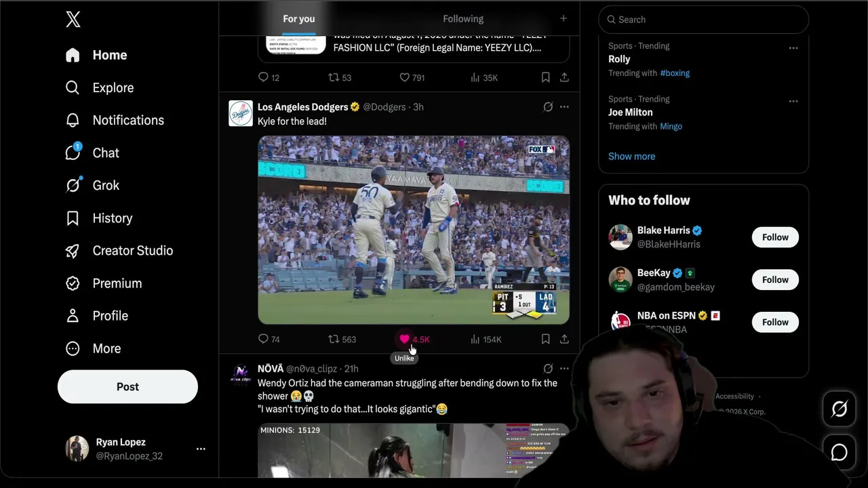This screenshot has height=488, width=868.
Task: Open the Wendy Ortiz stream clip video
Action: (x=414, y=450)
